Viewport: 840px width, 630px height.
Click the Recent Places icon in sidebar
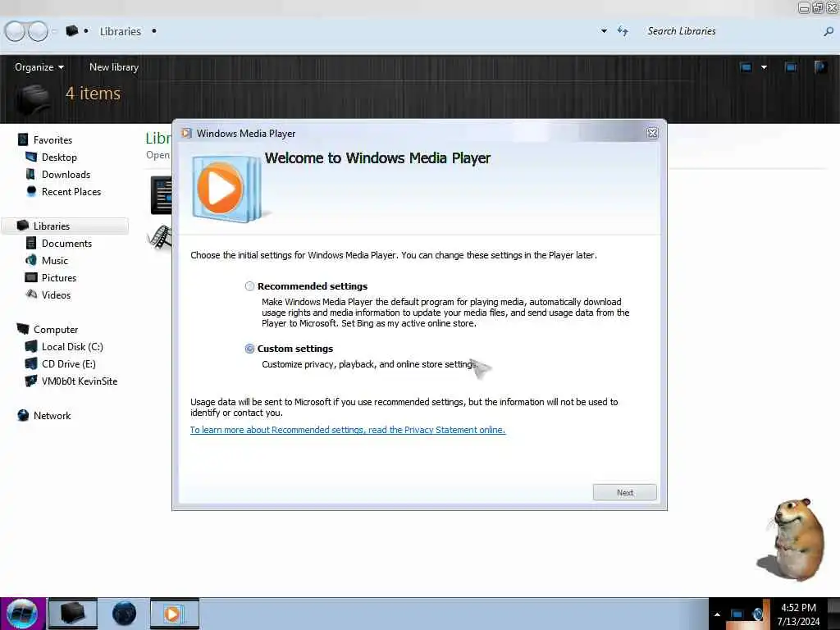point(31,191)
